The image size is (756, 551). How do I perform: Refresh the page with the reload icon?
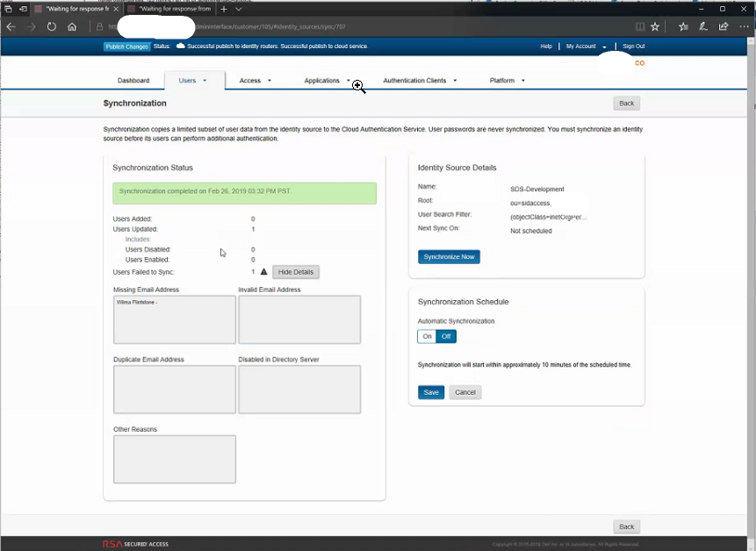(52, 27)
